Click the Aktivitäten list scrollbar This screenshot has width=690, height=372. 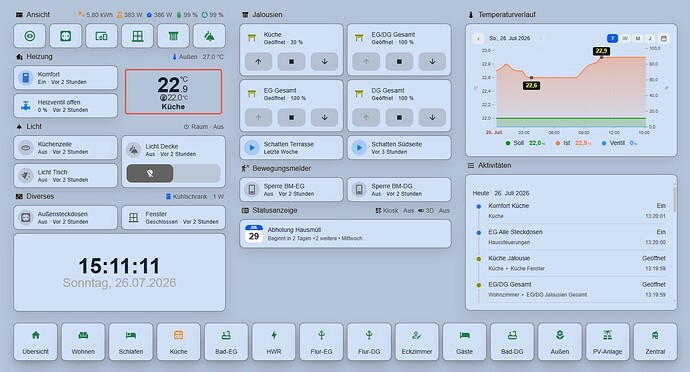(x=674, y=200)
